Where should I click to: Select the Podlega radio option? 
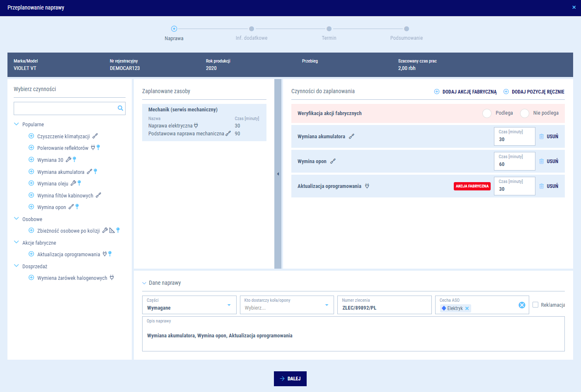point(487,113)
